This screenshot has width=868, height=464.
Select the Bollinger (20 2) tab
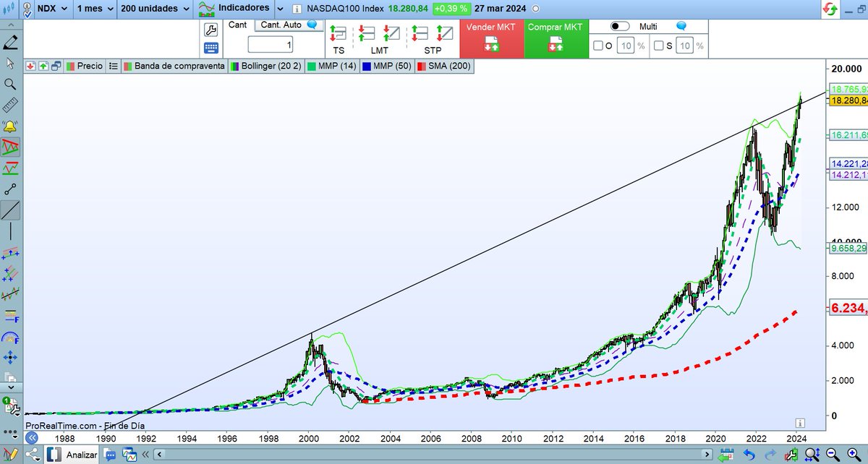(x=265, y=65)
